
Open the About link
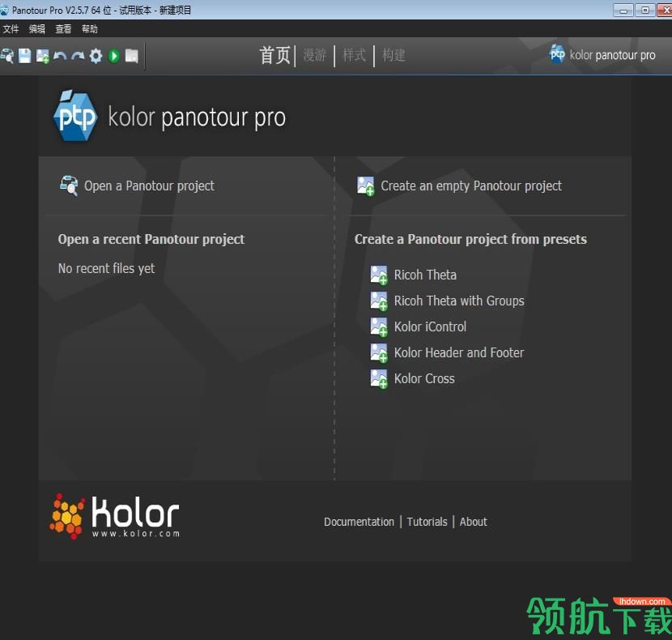473,522
